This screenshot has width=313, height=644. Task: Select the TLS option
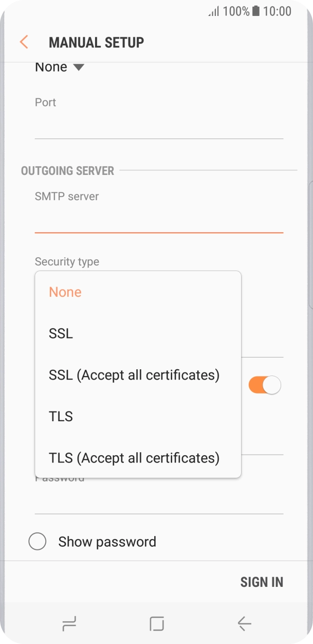[61, 417]
